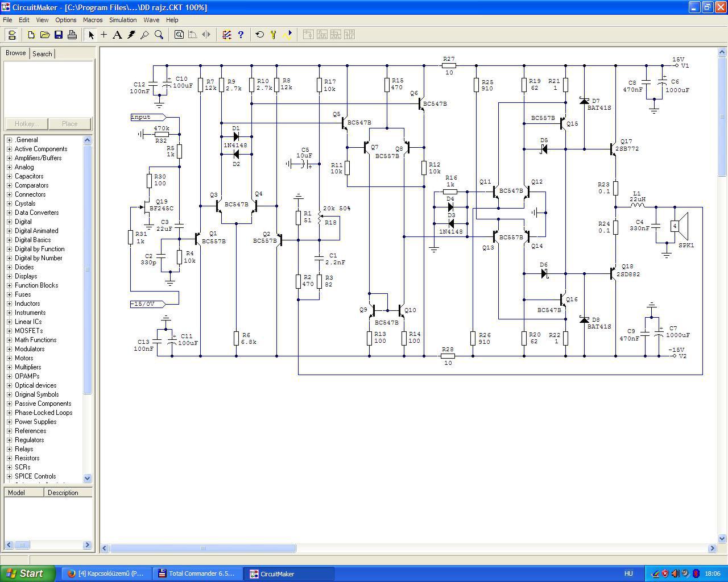Create a new circuit file
Image resolution: width=728 pixels, height=582 pixels.
tap(31, 35)
